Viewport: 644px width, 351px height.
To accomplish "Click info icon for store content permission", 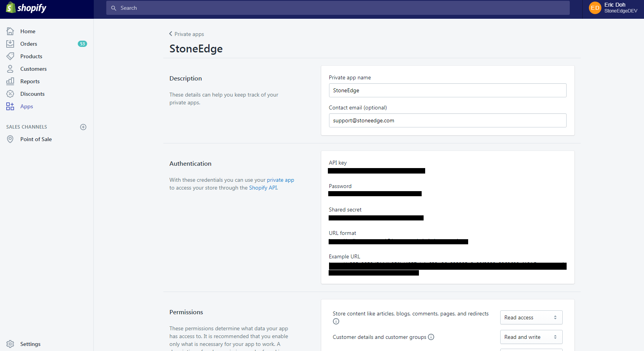I will (336, 321).
